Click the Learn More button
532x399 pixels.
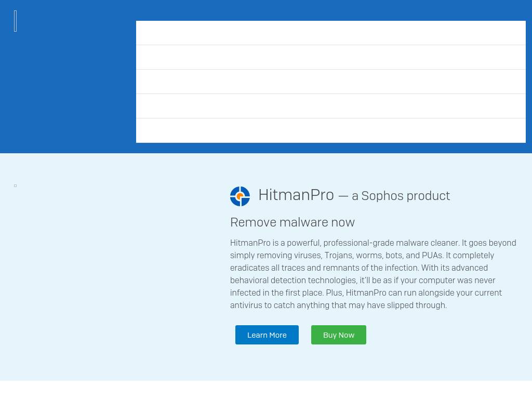click(x=267, y=335)
